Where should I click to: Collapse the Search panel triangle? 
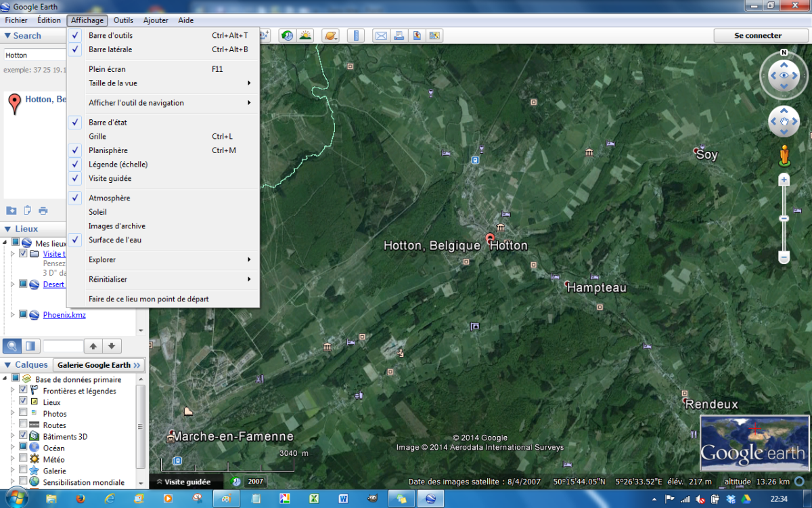click(x=7, y=36)
